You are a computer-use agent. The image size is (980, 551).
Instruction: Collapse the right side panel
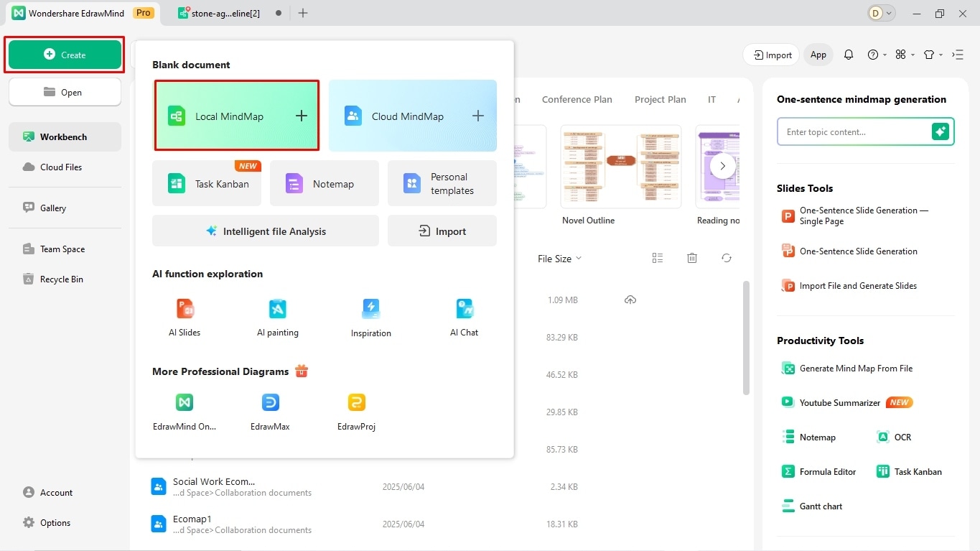(x=958, y=55)
